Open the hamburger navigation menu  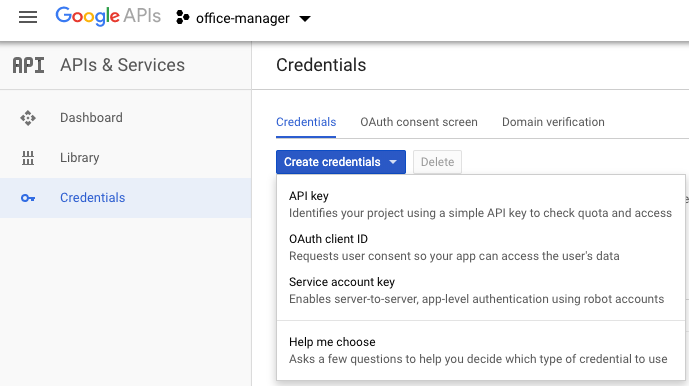pyautogui.click(x=28, y=18)
